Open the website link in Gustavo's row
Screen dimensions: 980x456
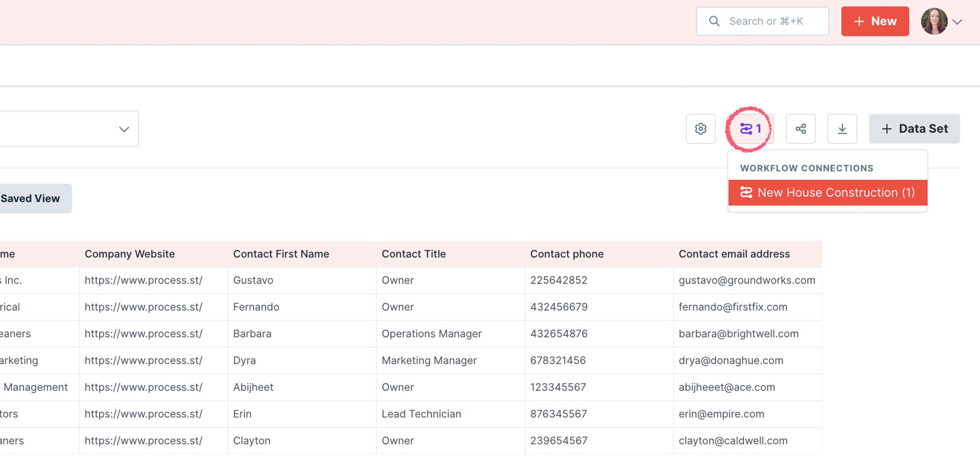[143, 280]
